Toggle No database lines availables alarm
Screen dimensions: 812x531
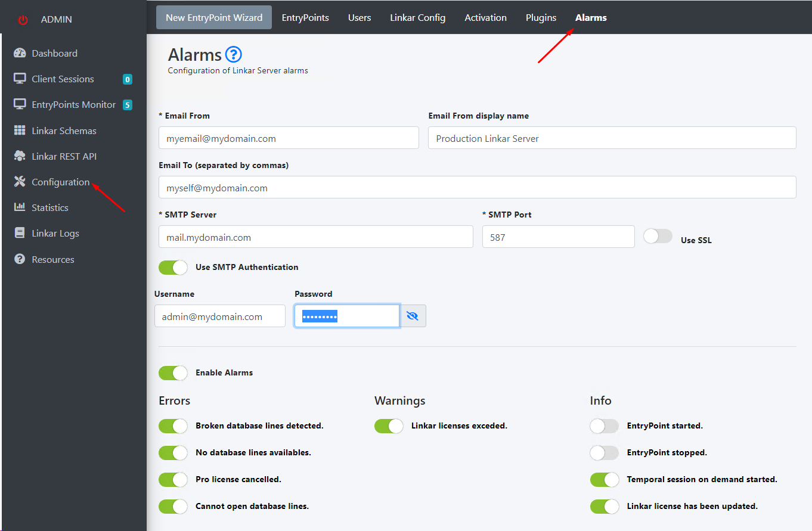173,453
